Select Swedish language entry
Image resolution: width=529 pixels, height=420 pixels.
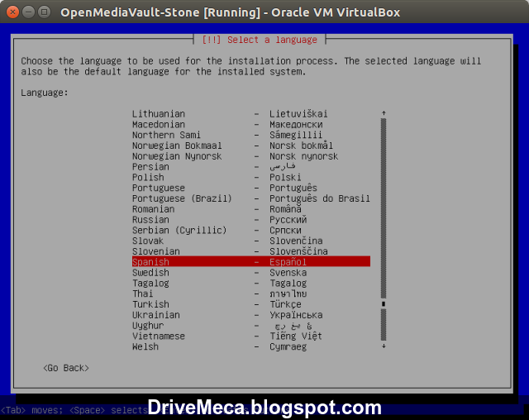point(251,273)
